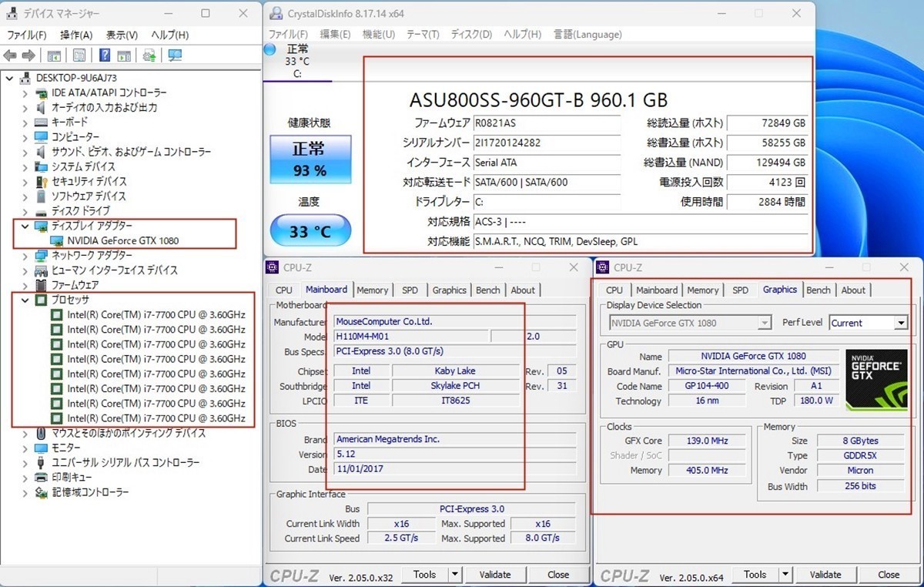Screen dimensions: 924x587
Task: Select the キーボード keyboard icon
Action: click(x=42, y=122)
